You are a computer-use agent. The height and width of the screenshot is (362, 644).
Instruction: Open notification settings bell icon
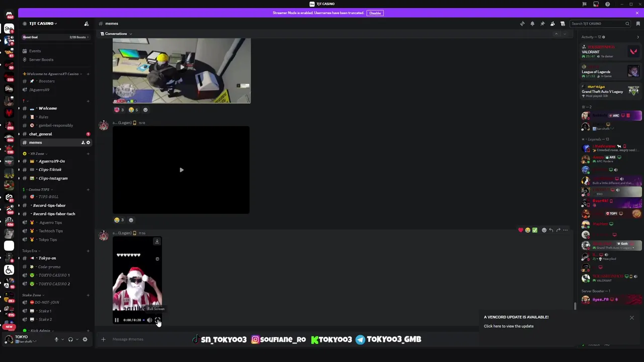click(532, 24)
